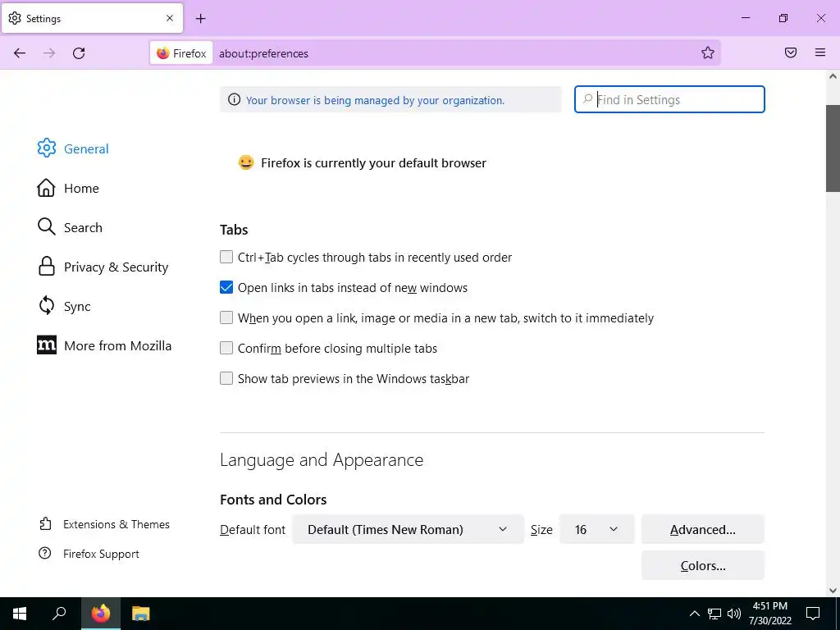Screen dimensions: 840x630
Task: Click the vertical scrollbar thumb
Action: [833, 148]
